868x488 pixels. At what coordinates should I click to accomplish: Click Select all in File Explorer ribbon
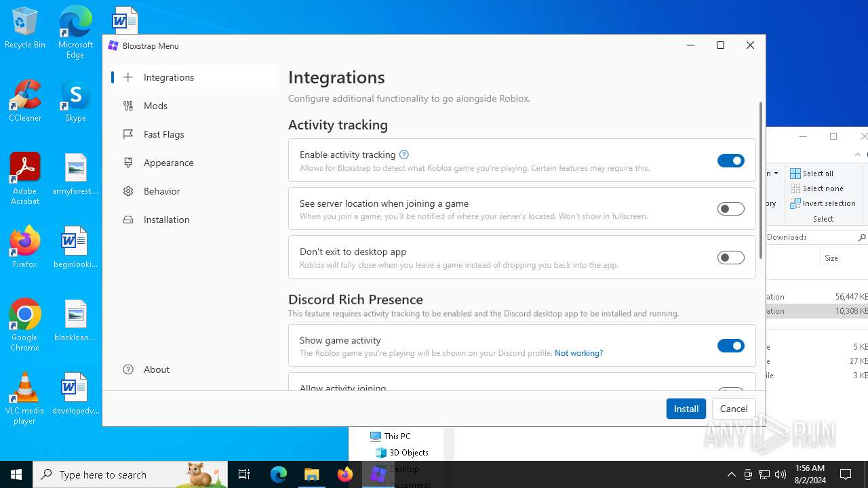click(x=812, y=174)
